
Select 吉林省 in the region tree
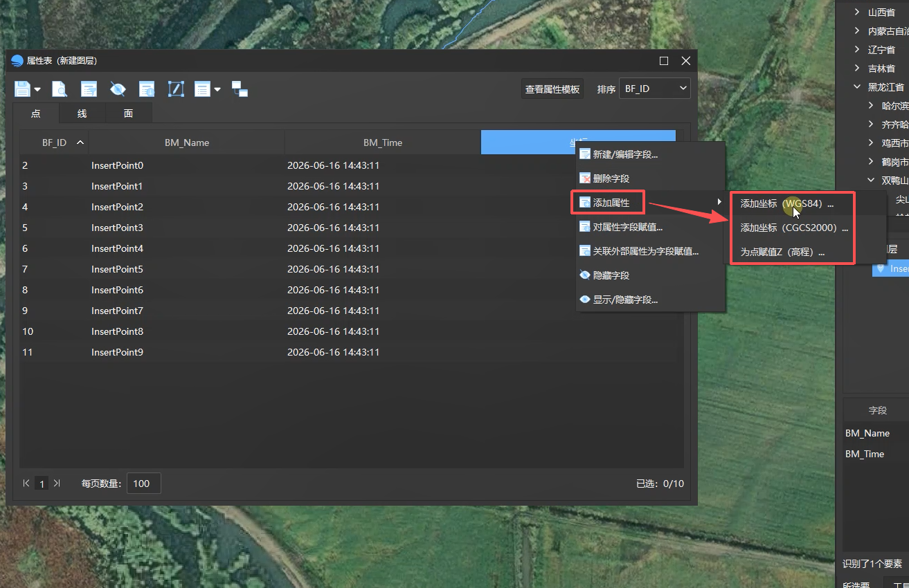881,68
